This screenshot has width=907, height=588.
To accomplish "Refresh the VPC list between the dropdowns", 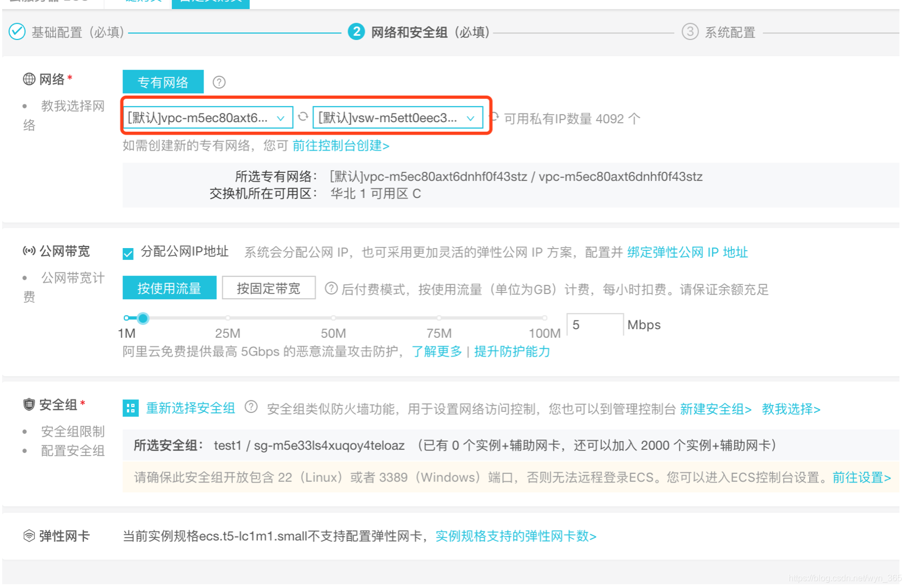I will coord(303,117).
